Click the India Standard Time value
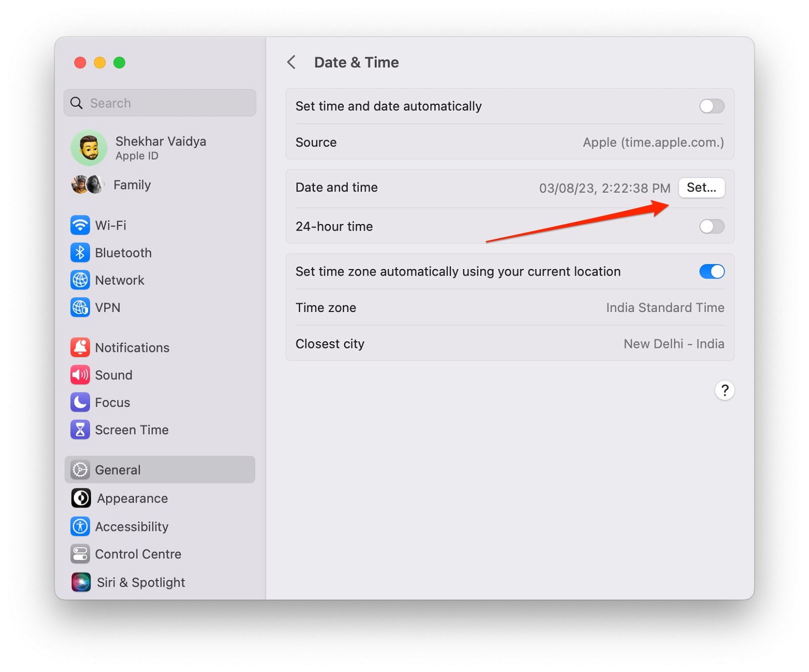This screenshot has height=672, width=809. 665,307
